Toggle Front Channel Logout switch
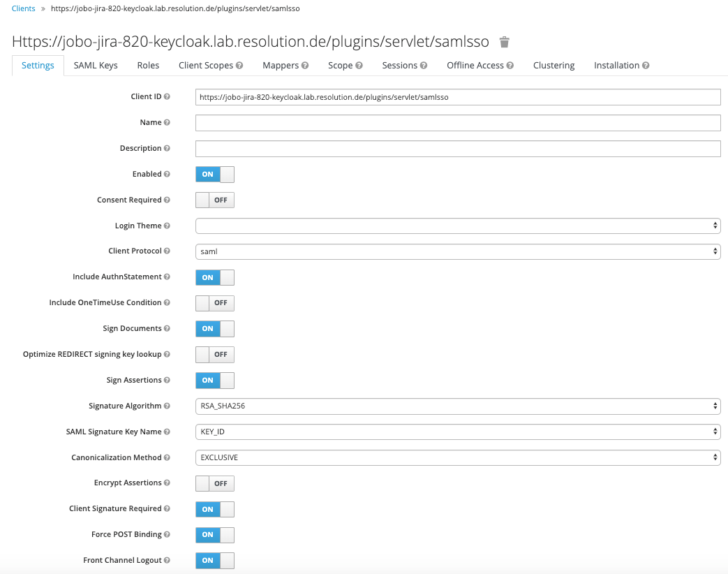This screenshot has height=574, width=728. [215, 561]
